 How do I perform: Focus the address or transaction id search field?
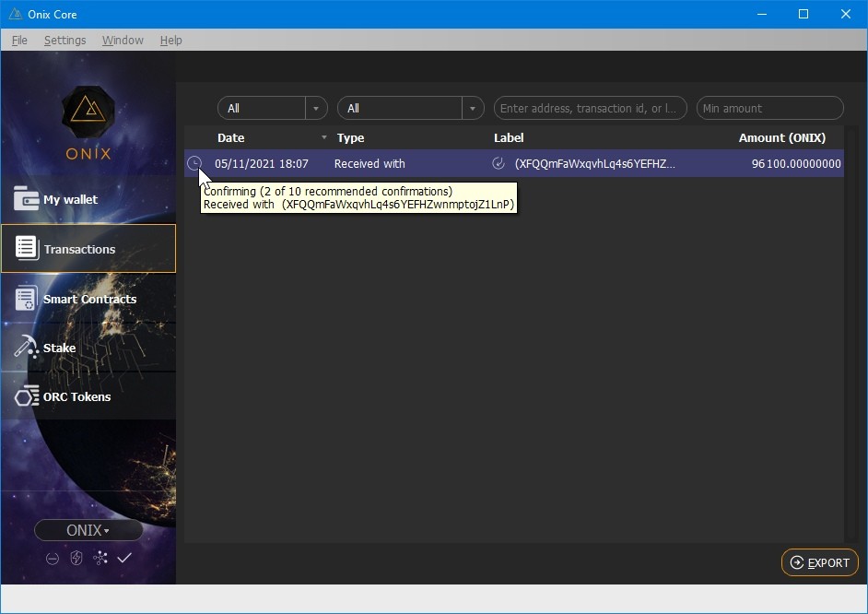click(x=590, y=108)
